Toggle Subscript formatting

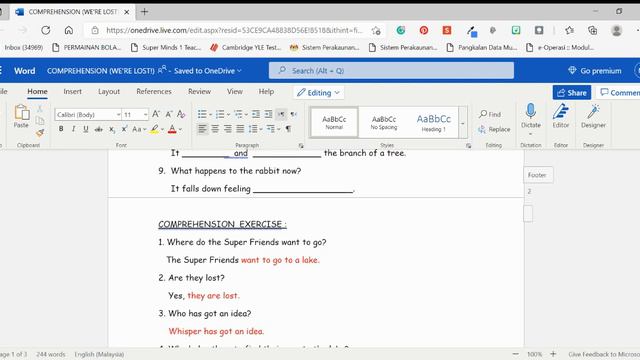pos(111,129)
